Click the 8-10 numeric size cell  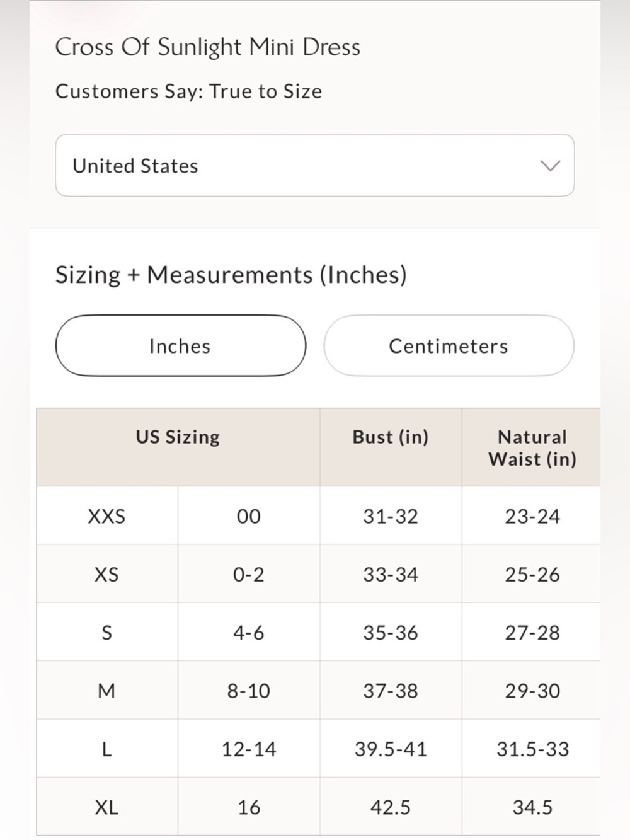click(249, 691)
